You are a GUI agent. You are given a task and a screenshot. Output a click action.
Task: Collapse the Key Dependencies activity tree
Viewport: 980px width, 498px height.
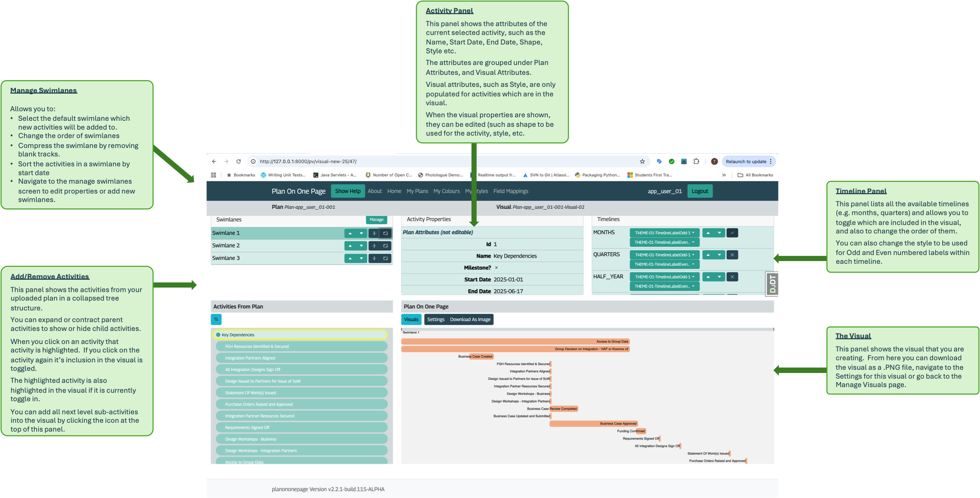(x=218, y=335)
